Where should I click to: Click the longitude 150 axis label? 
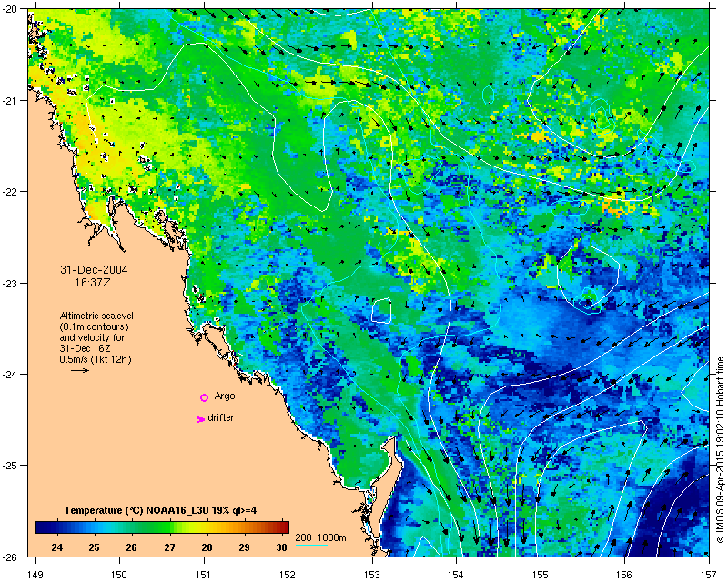[x=119, y=575]
